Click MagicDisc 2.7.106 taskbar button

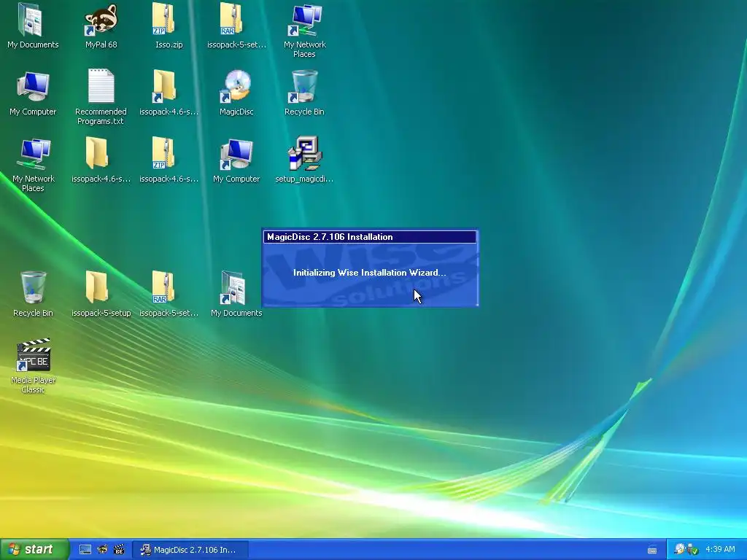tap(190, 550)
